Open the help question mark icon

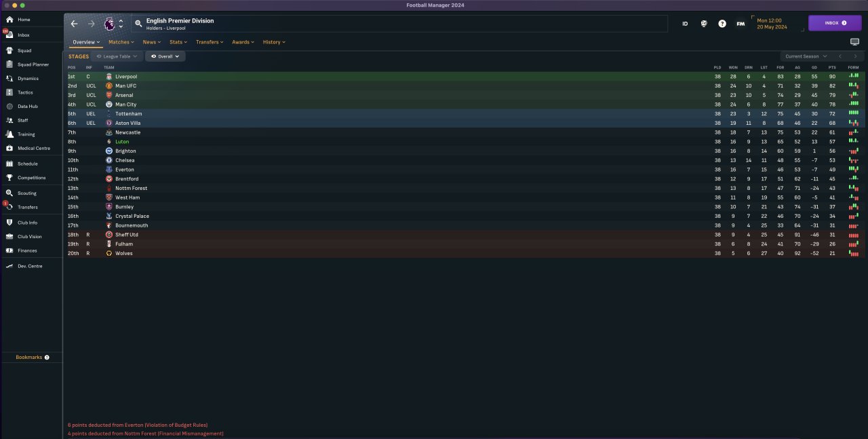click(x=722, y=24)
